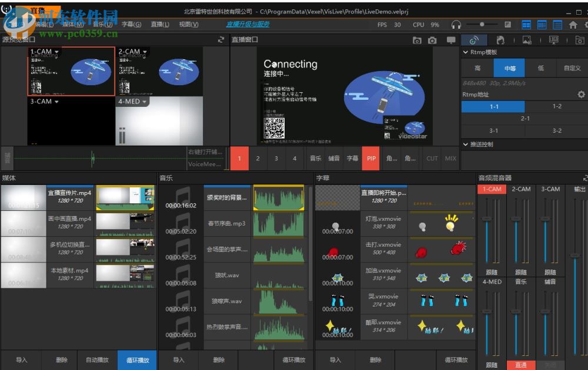Click the headphones monitor icon
This screenshot has height=370, width=588.
[456, 25]
